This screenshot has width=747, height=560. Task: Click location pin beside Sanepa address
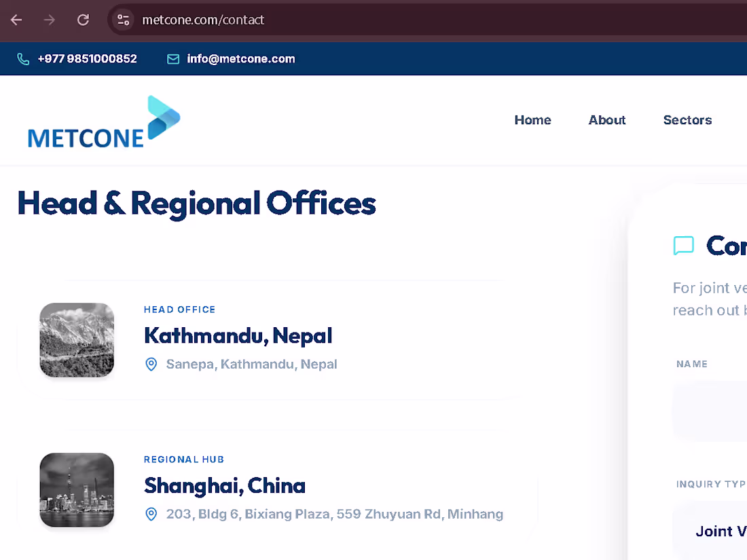point(151,365)
